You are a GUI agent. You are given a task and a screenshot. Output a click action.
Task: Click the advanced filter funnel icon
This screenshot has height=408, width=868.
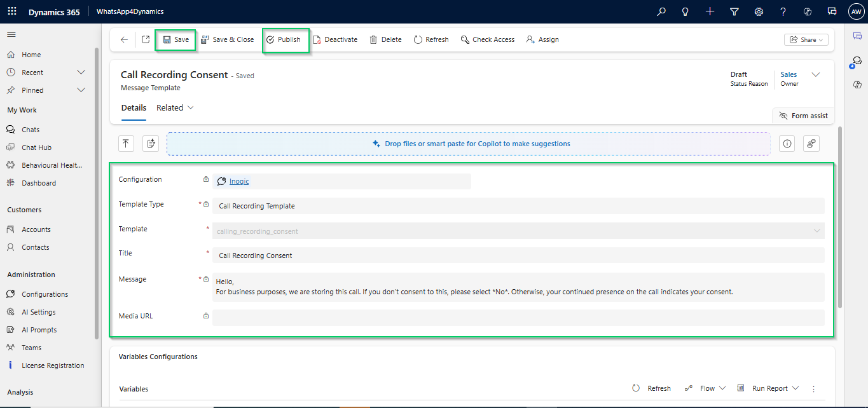734,11
